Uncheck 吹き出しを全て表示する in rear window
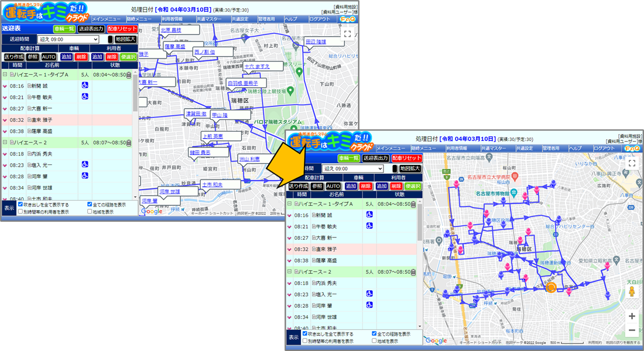The image size is (644, 351). [x=20, y=204]
